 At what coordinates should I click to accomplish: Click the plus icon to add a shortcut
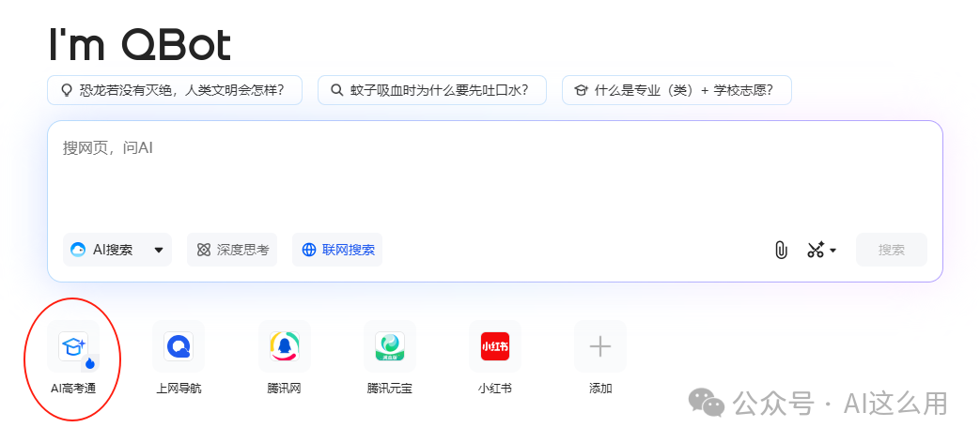[x=599, y=346]
